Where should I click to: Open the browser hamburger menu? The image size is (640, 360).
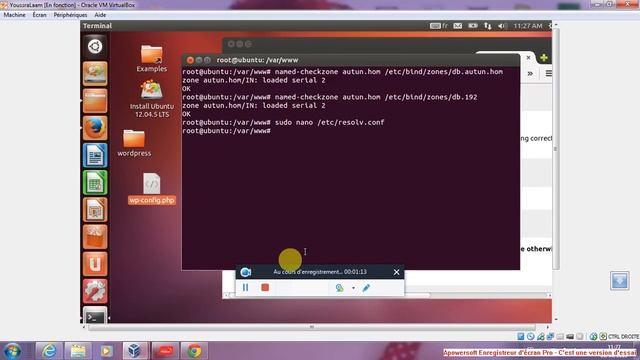point(548,73)
